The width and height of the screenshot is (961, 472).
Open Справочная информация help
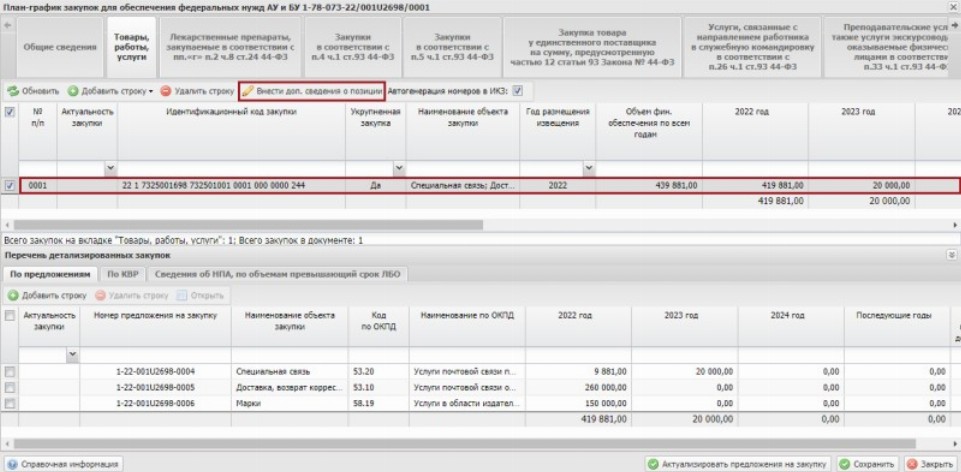[x=64, y=464]
